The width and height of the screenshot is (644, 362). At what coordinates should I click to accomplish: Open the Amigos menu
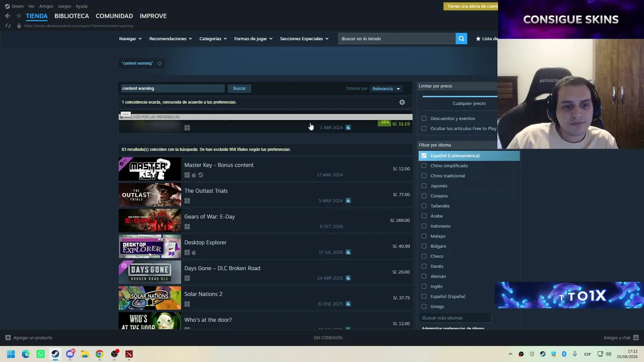click(46, 6)
